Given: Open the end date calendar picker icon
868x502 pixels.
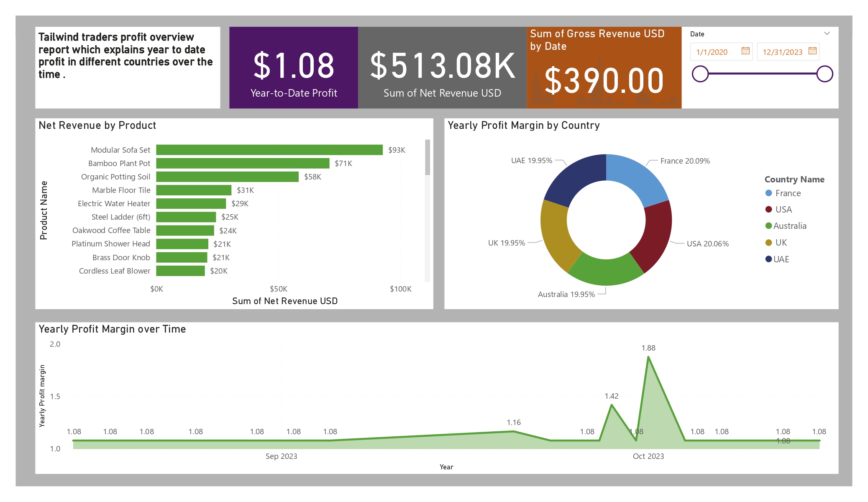Looking at the screenshot, I should (x=812, y=51).
